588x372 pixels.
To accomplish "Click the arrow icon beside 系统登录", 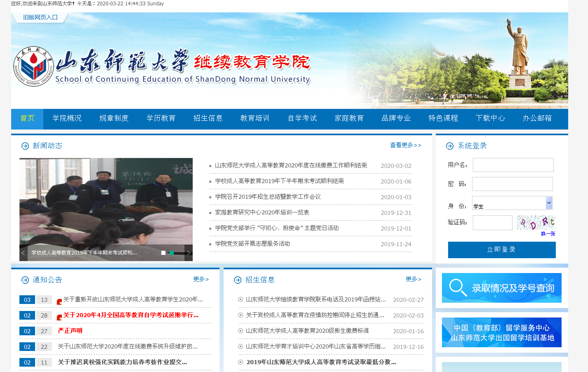I will [450, 146].
